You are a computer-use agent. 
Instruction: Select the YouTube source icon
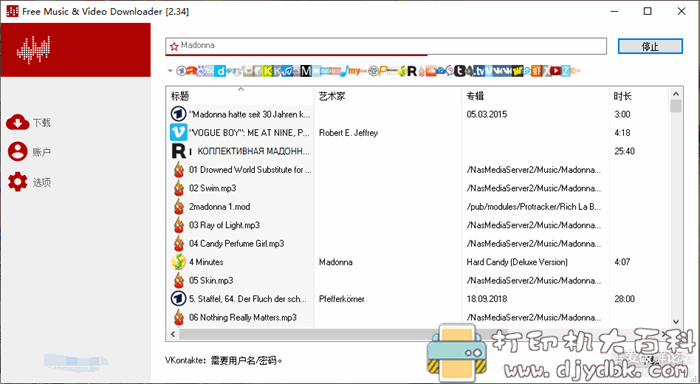click(x=556, y=71)
